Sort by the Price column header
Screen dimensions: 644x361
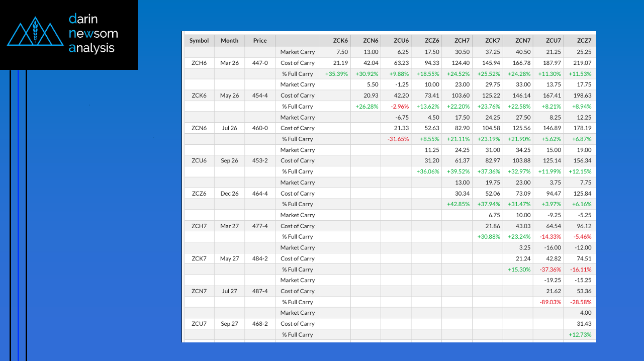(260, 41)
